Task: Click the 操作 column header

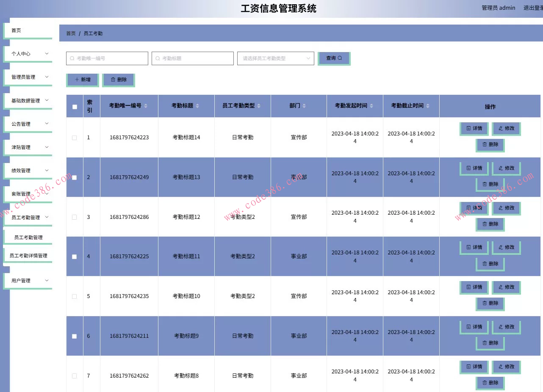Action: coord(490,107)
